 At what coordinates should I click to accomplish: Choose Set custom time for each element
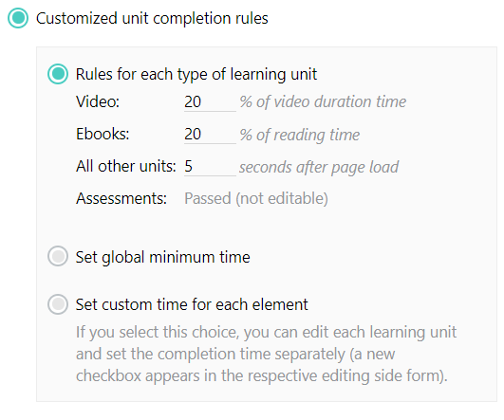(x=58, y=303)
